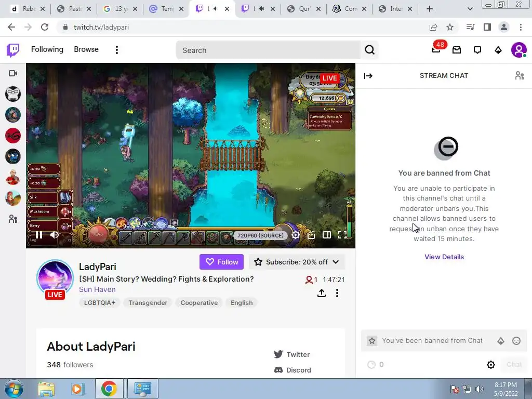
Task: Switch to the Temp tab
Action: tap(166, 9)
